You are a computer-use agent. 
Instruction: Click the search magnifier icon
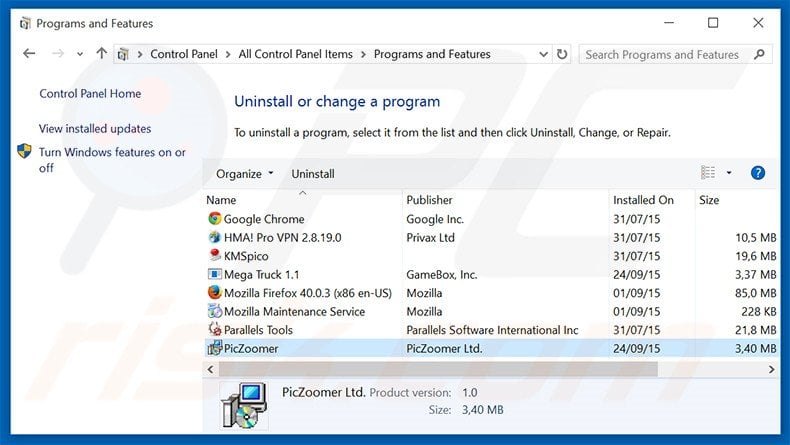[759, 54]
